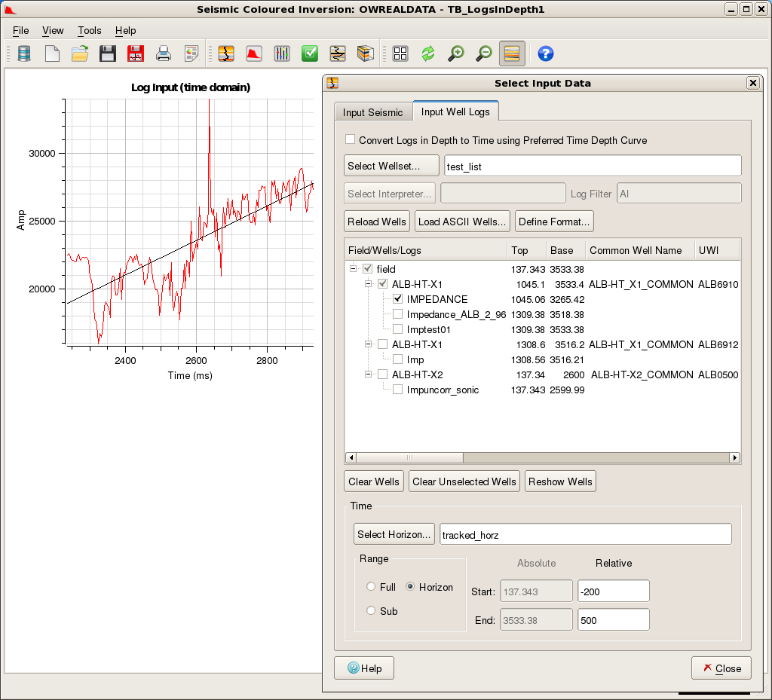Close the Select Input Data dialog with X

pyautogui.click(x=753, y=83)
